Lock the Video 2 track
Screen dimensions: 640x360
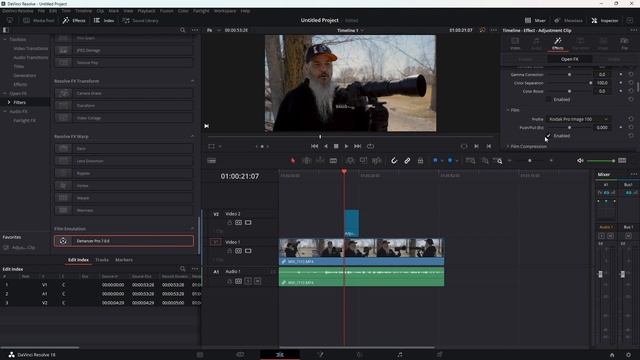229,223
